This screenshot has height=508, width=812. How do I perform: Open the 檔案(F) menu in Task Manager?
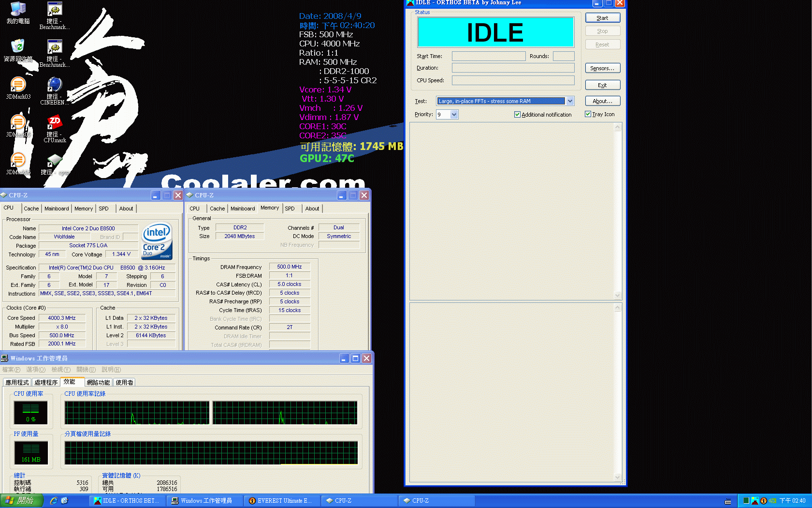click(x=11, y=370)
